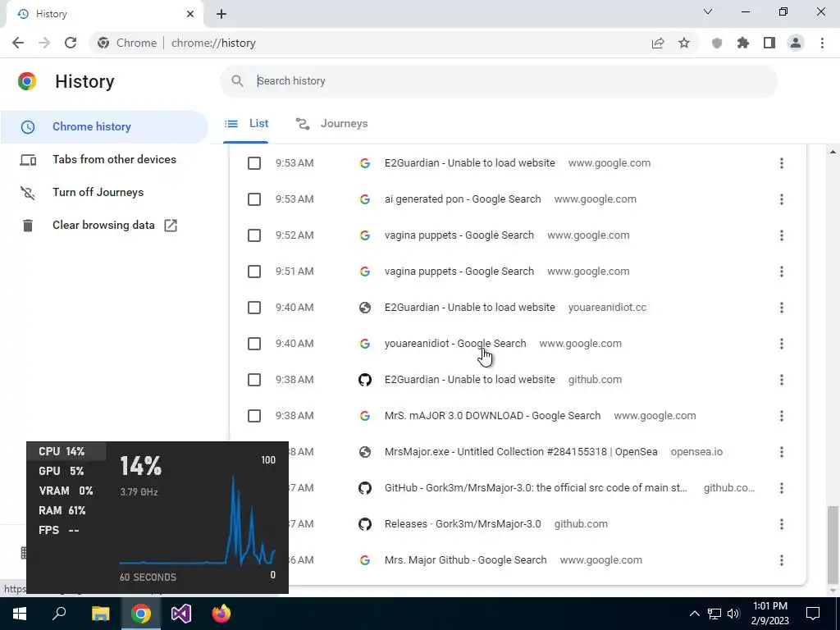Check the ai generated pon entry box
This screenshot has width=840, height=630.
(254, 199)
